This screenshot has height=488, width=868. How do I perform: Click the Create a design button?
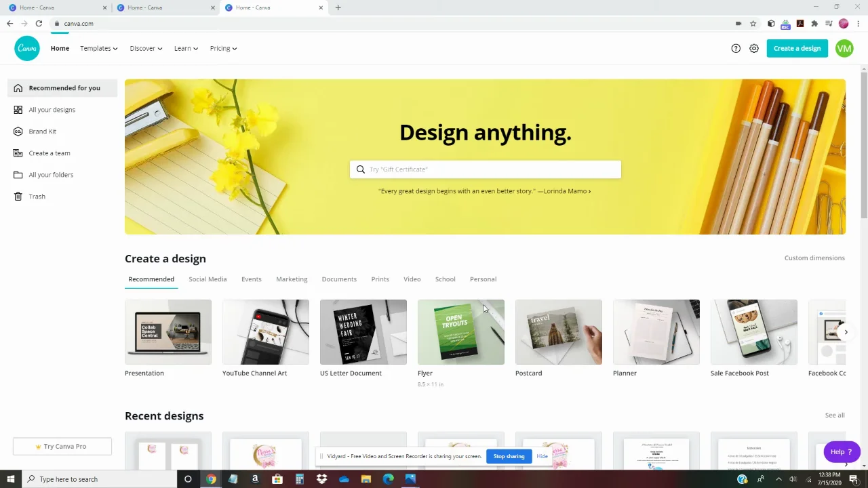tap(797, 48)
